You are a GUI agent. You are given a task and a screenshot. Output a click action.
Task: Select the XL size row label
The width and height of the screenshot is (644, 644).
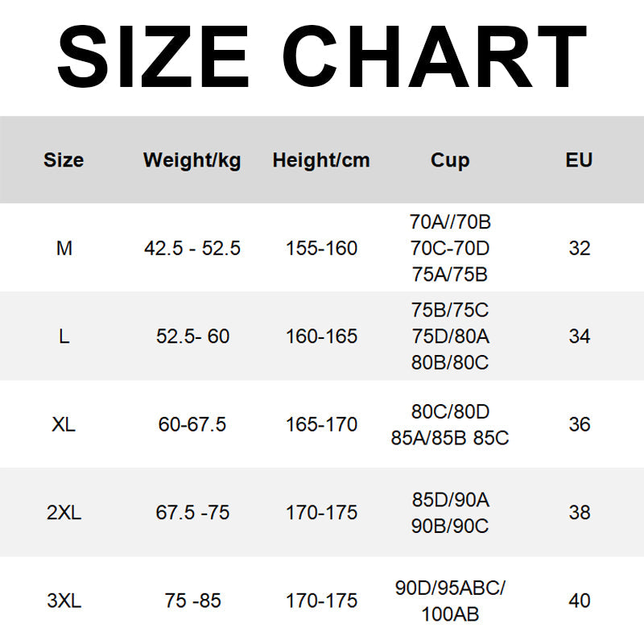pyautogui.click(x=64, y=424)
